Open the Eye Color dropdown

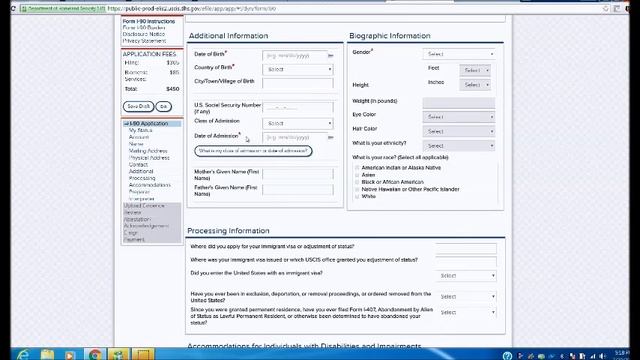[459, 117]
